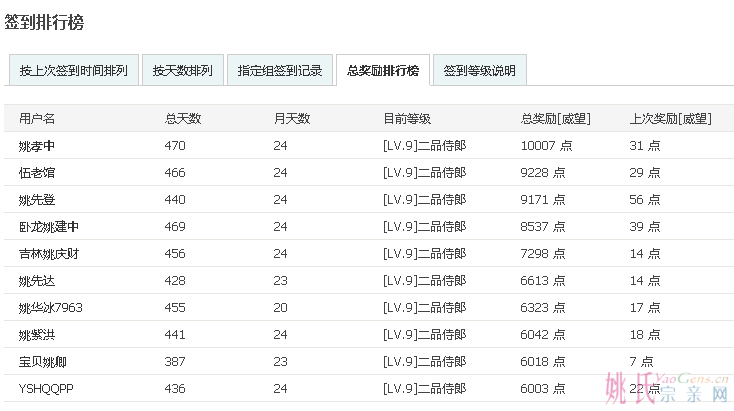Click the 总奖励[威望] column header

(556, 118)
